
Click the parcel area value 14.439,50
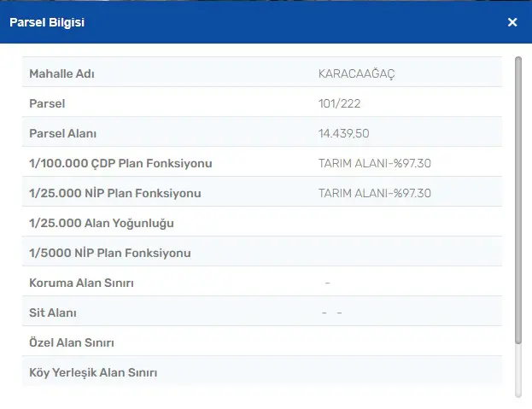click(343, 133)
